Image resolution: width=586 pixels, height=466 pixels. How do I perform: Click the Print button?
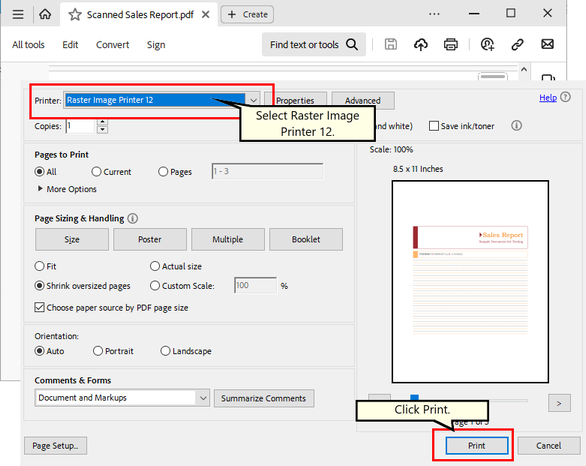coord(476,445)
